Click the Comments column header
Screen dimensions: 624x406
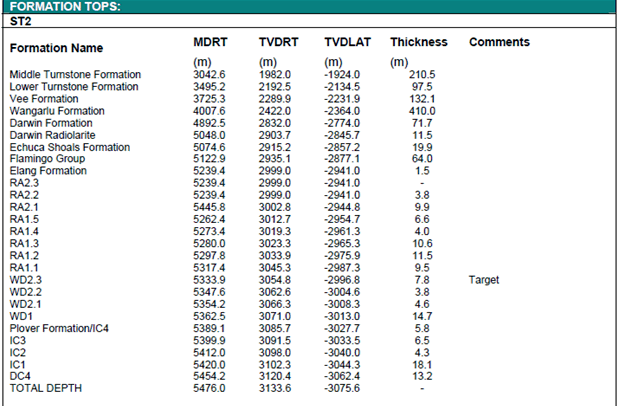click(x=499, y=42)
